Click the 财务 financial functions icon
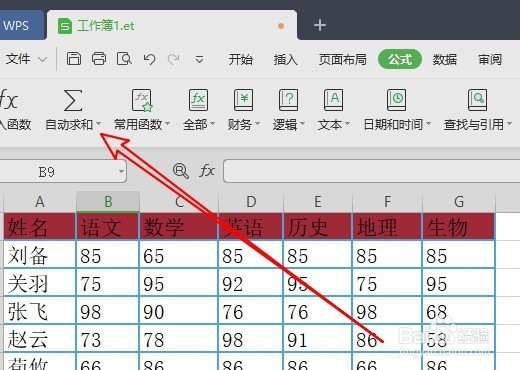Viewport: 520px width, 370px height. click(243, 100)
